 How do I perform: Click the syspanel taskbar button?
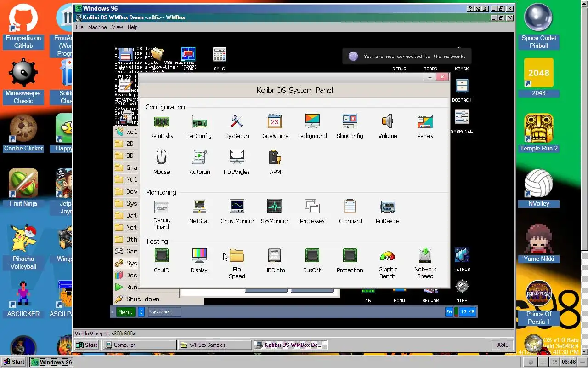[x=164, y=312]
